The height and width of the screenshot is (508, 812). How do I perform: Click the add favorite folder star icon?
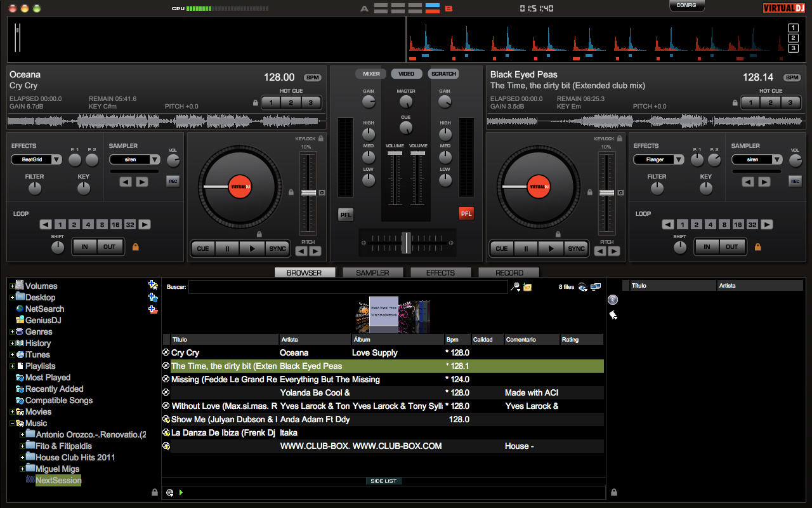153,285
